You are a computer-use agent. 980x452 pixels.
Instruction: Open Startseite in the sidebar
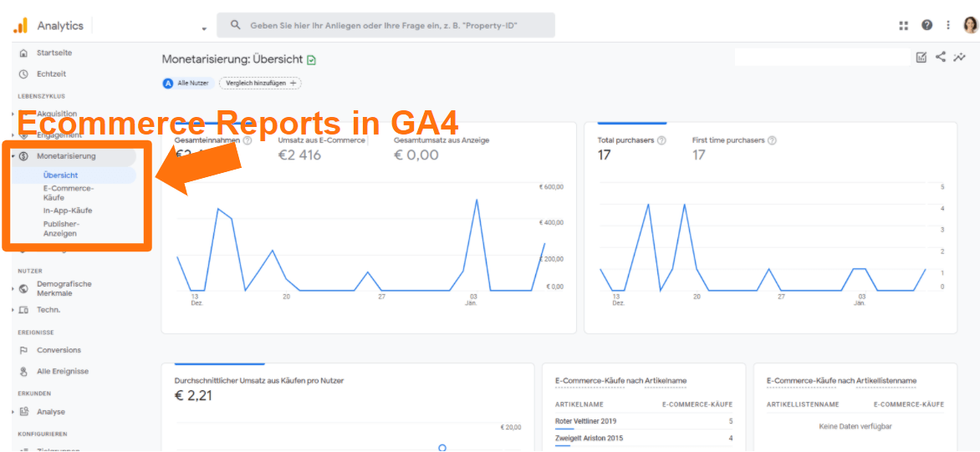tap(54, 53)
